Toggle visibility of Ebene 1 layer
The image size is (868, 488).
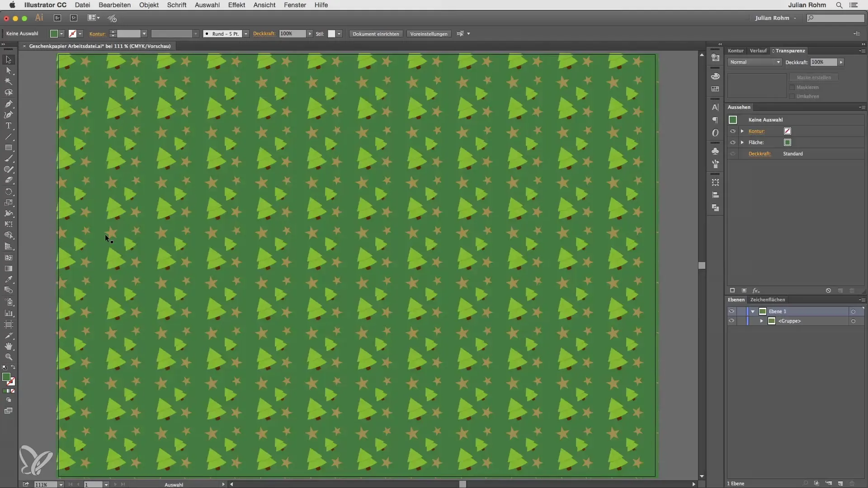731,311
